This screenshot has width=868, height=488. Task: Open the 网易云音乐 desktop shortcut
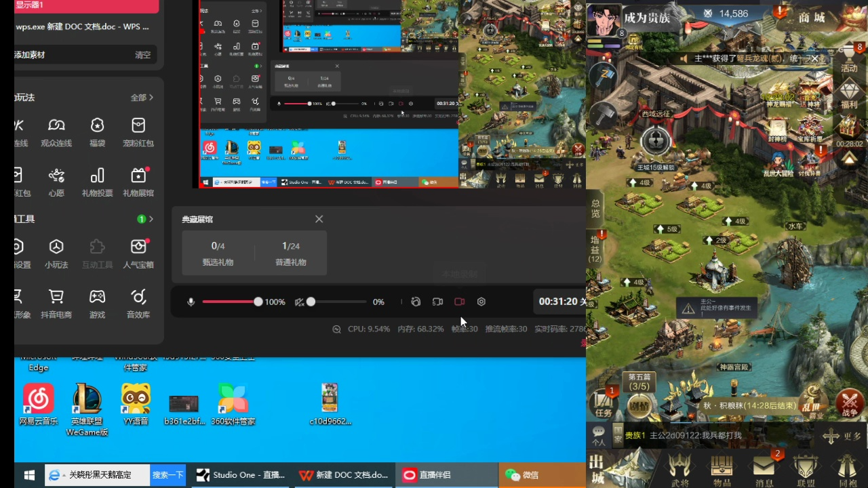click(39, 405)
